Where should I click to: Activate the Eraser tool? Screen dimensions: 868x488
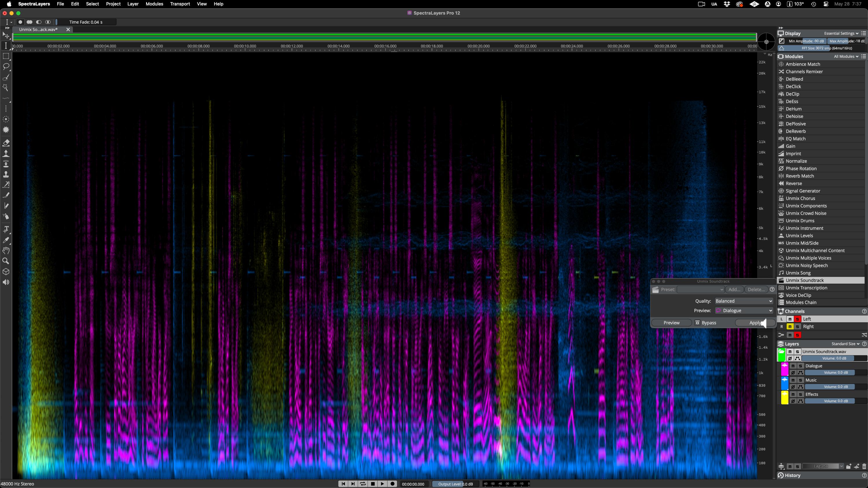(x=6, y=143)
